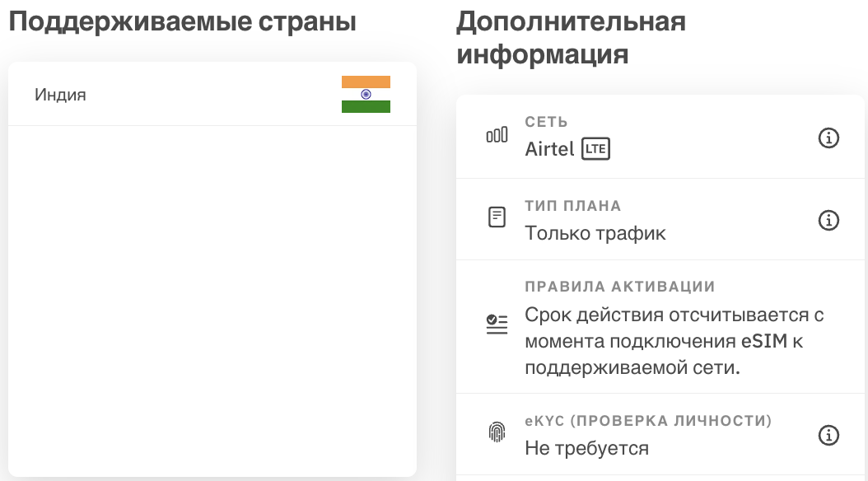
Task: Click the India flag icon
Action: 366,94
